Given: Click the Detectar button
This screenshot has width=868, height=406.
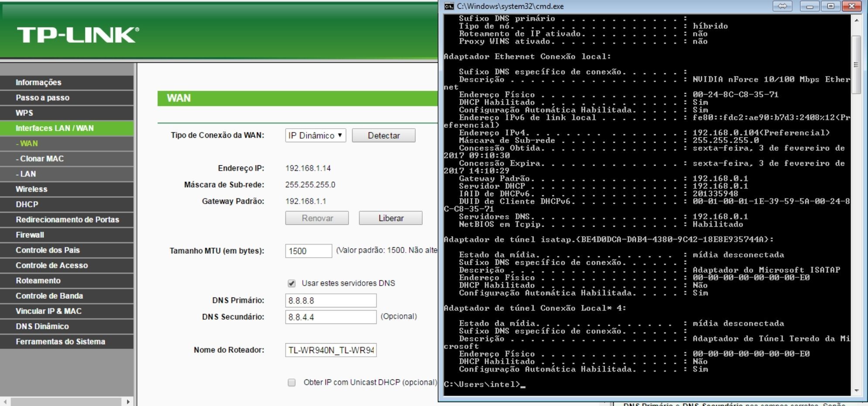Looking at the screenshot, I should coord(384,136).
